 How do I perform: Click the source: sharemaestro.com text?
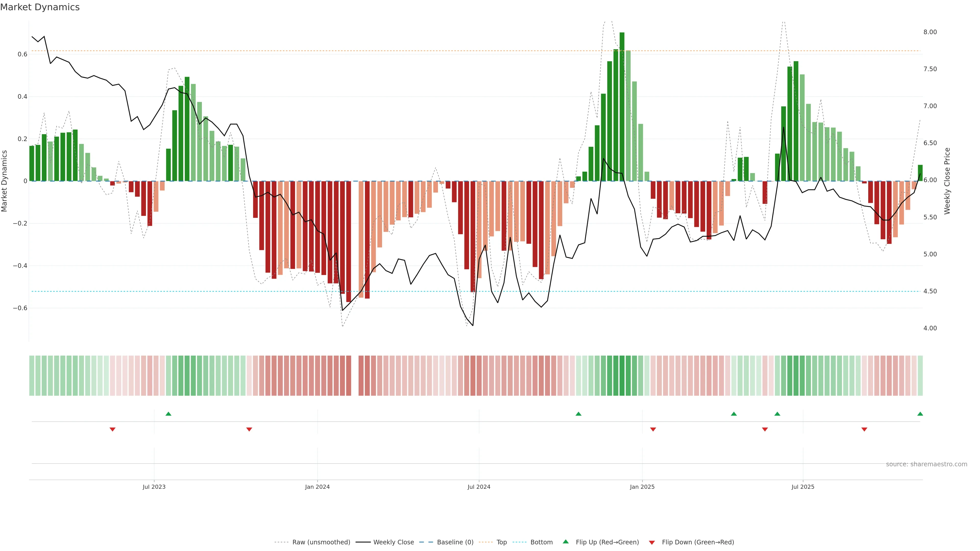926,464
